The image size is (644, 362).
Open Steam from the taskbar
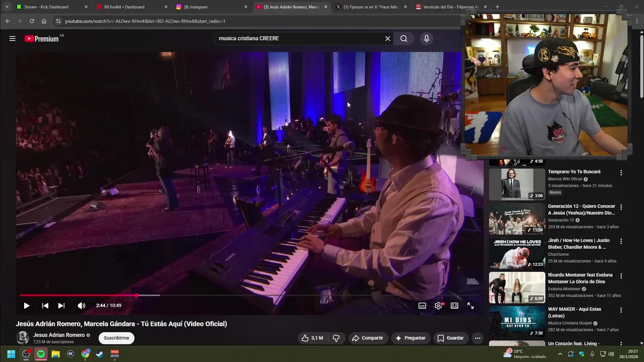click(x=100, y=354)
